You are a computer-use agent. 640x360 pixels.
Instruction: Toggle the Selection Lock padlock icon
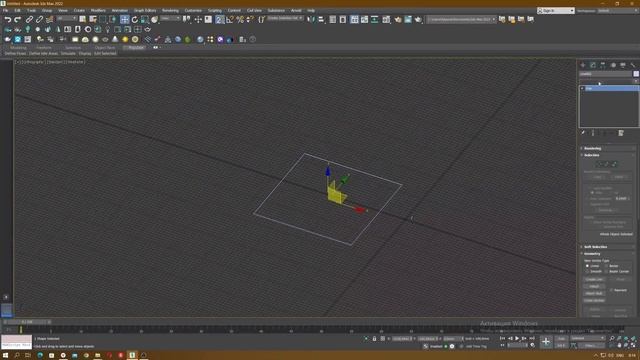coord(374,339)
